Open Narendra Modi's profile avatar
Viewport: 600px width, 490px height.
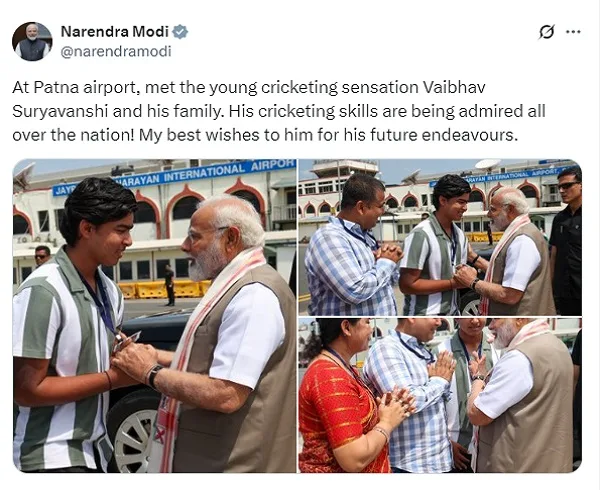click(32, 42)
